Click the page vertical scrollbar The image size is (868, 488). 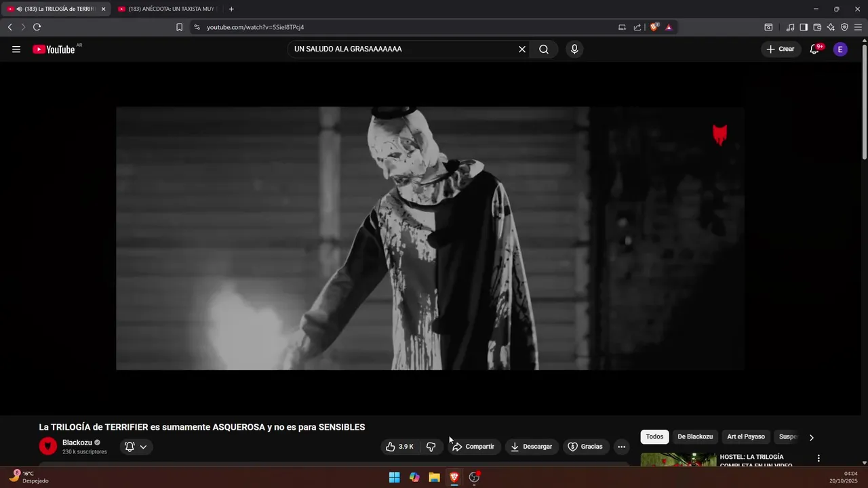coord(864,102)
